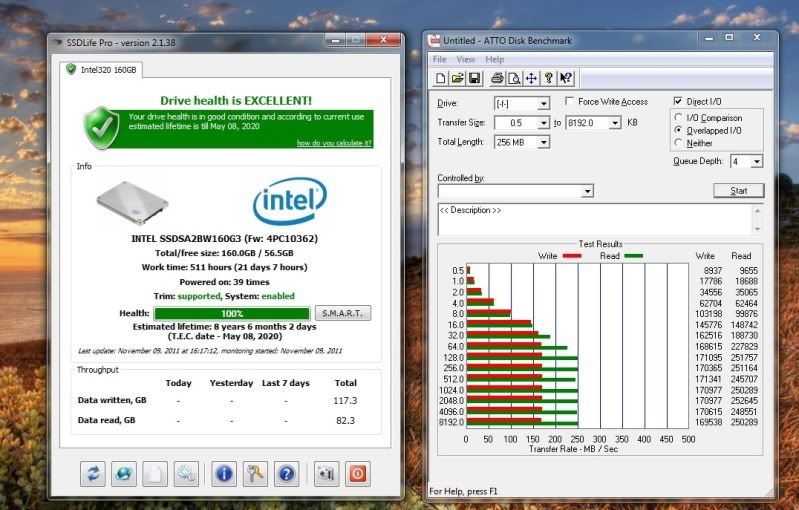Image resolution: width=799 pixels, height=510 pixels.
Task: Enable the Force Write Access checkbox
Action: pyautogui.click(x=570, y=102)
